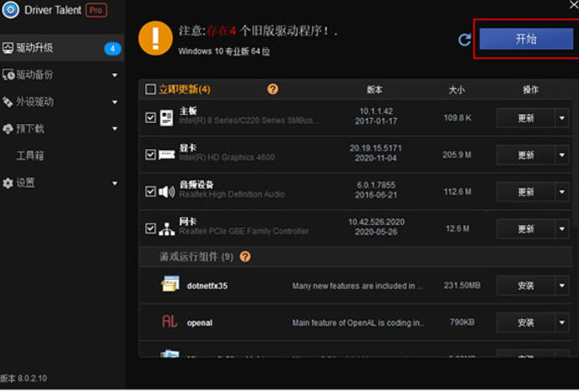
Task: Open dropdown arrow beside 主板 更新 button
Action: (x=562, y=118)
